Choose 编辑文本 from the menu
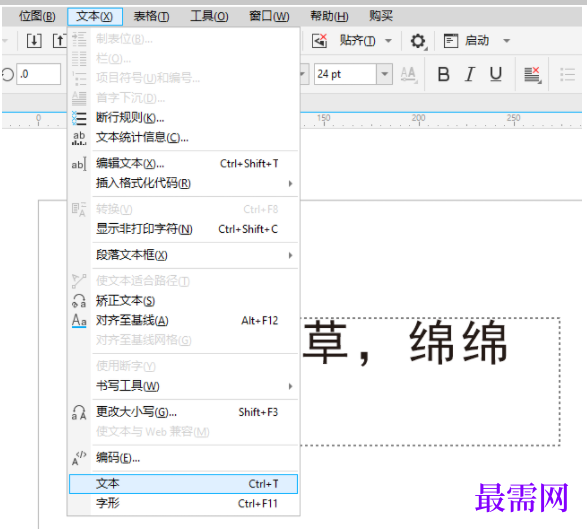587x529 pixels. 183,164
